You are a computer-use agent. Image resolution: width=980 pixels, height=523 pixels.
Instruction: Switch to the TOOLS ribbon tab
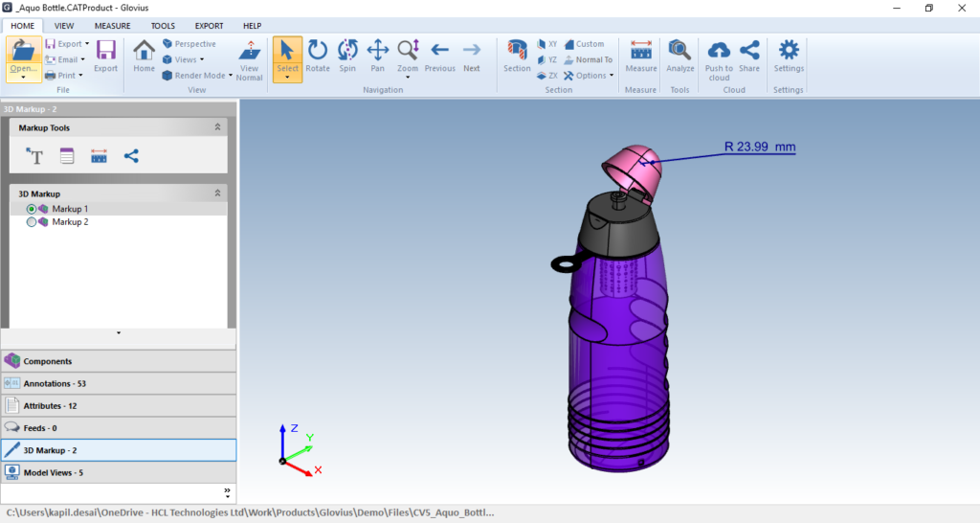[x=163, y=26]
